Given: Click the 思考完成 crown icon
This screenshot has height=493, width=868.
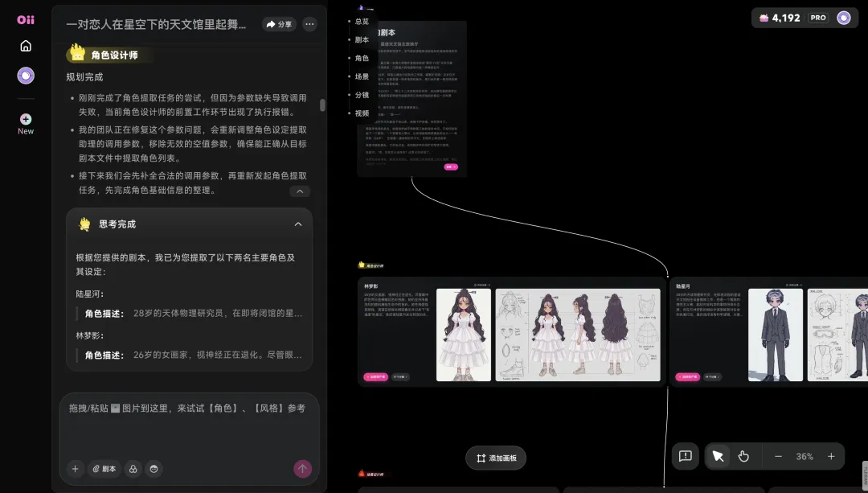Looking at the screenshot, I should click(84, 224).
